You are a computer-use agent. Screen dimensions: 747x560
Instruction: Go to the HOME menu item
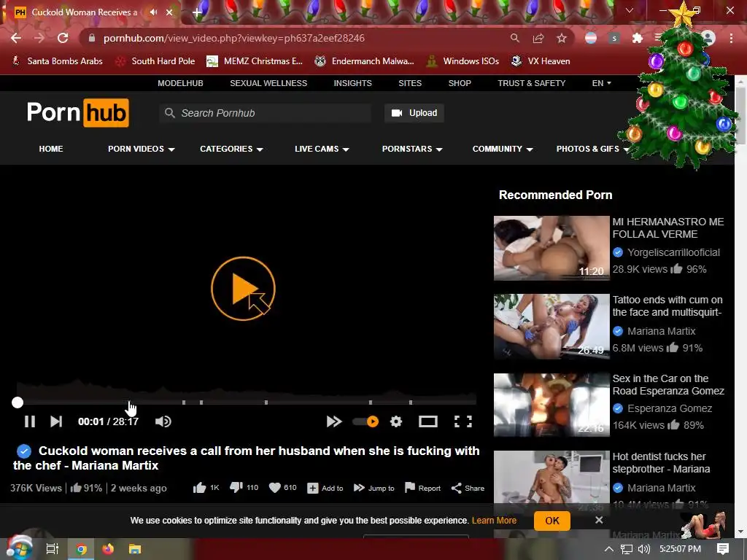51,149
